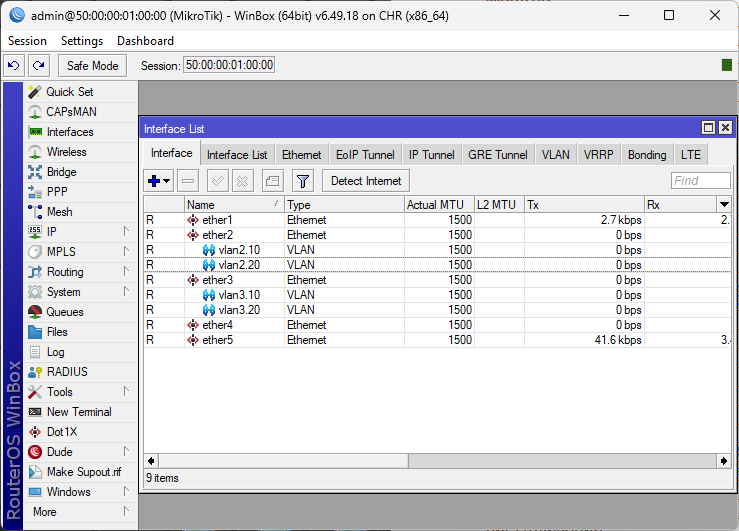This screenshot has width=739, height=531.
Task: Switch to the VLAN tab
Action: 555,155
